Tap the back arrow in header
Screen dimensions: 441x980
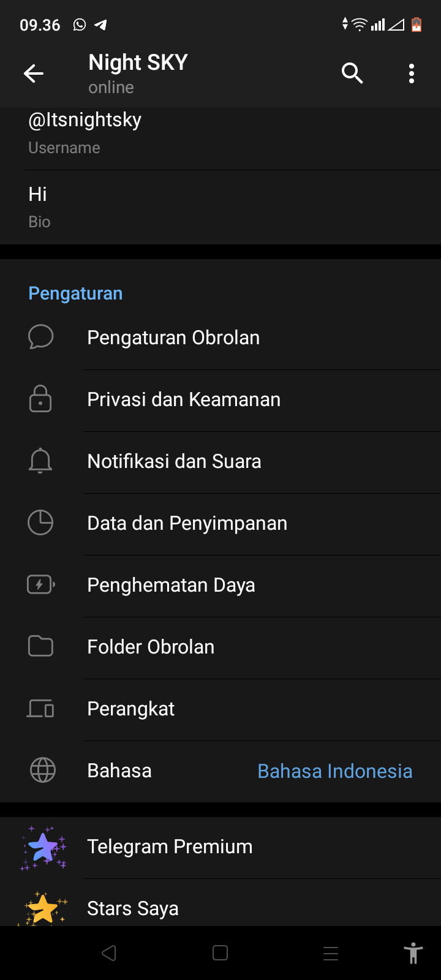tap(34, 74)
